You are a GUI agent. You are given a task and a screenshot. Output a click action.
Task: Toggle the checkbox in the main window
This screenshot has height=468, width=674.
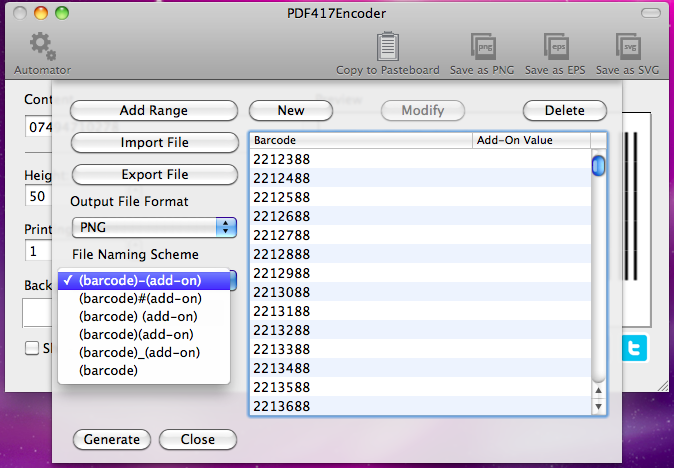[x=32, y=348]
